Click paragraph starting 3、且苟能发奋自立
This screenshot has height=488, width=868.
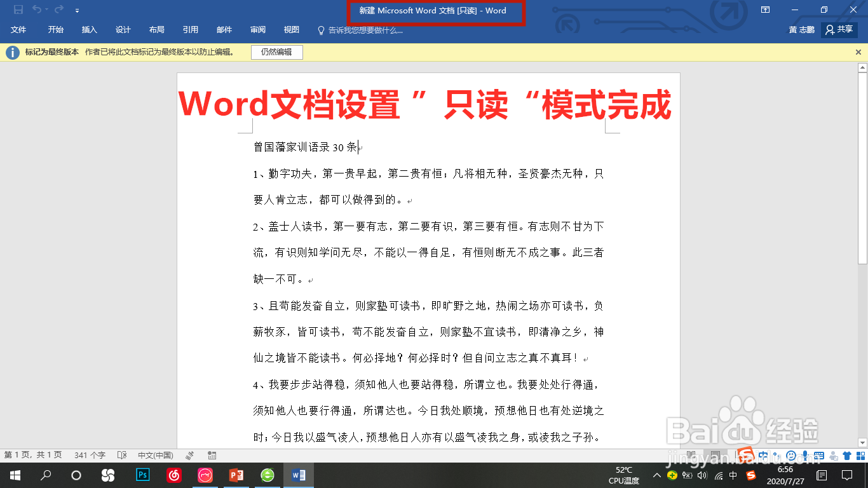coord(428,332)
